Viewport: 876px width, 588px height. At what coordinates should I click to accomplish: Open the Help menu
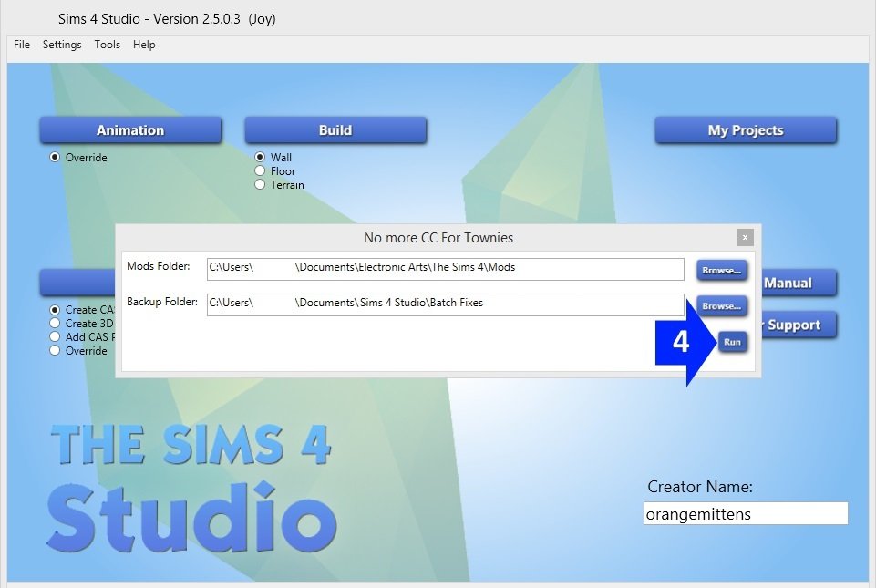[144, 45]
